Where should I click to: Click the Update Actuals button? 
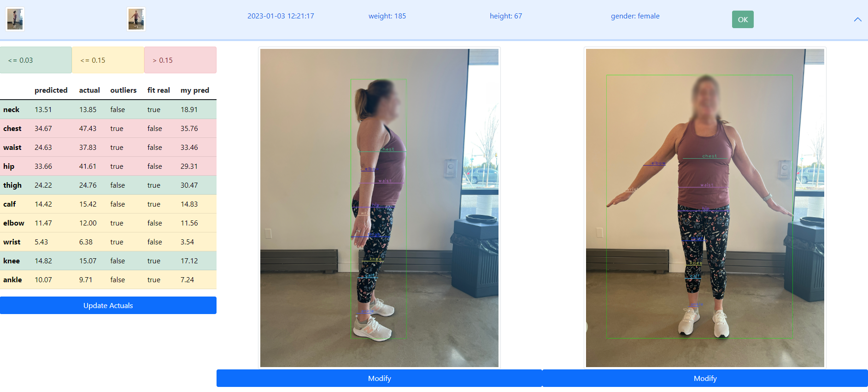(108, 305)
